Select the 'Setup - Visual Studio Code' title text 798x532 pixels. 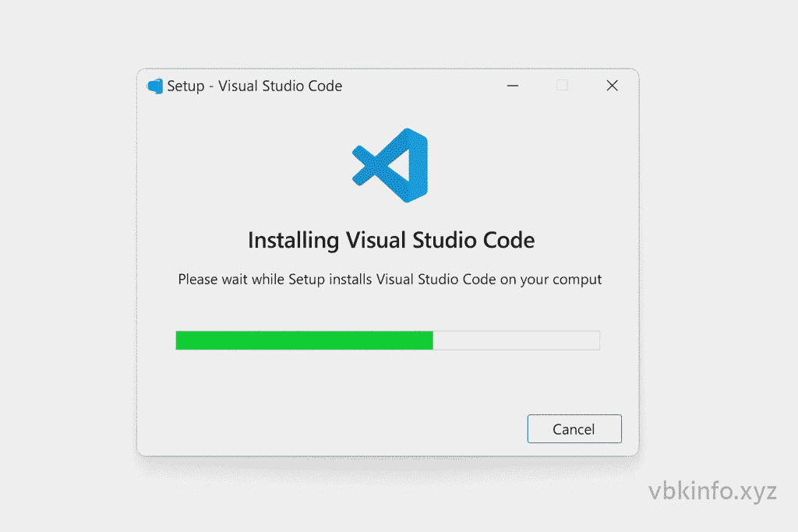tap(254, 86)
